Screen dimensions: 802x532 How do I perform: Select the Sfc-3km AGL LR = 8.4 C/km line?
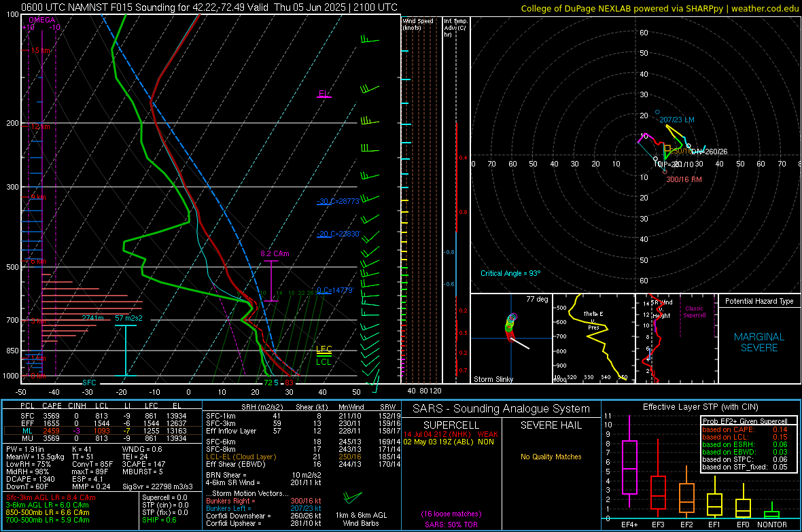pyautogui.click(x=51, y=497)
